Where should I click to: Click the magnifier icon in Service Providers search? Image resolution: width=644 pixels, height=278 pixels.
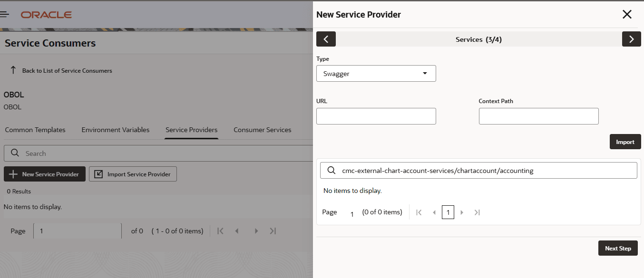(15, 153)
